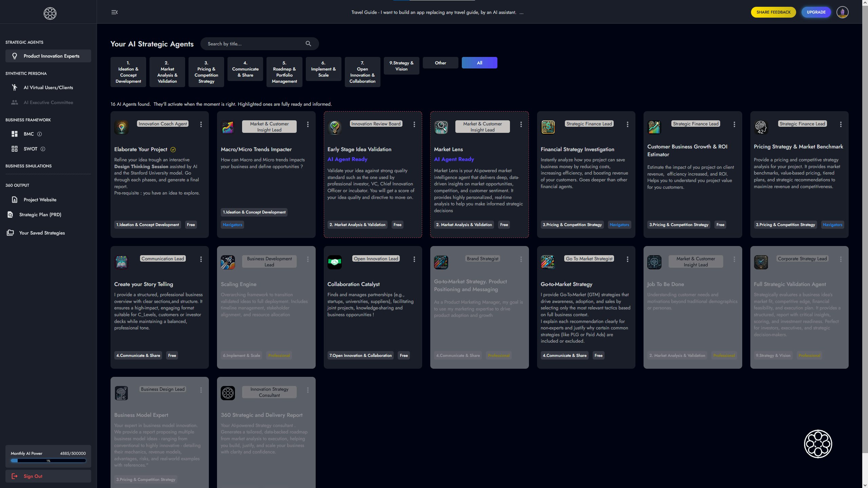Click the search magnifier icon
The image size is (868, 488).
308,44
